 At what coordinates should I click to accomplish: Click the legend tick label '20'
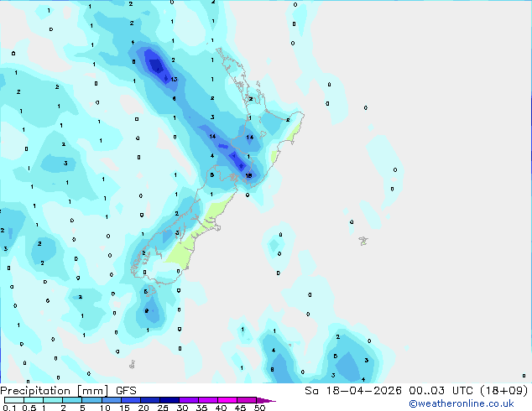pyautogui.click(x=143, y=408)
